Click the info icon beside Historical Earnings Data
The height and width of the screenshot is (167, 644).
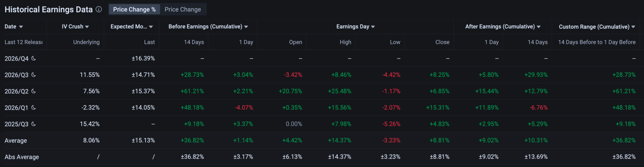pyautogui.click(x=99, y=9)
